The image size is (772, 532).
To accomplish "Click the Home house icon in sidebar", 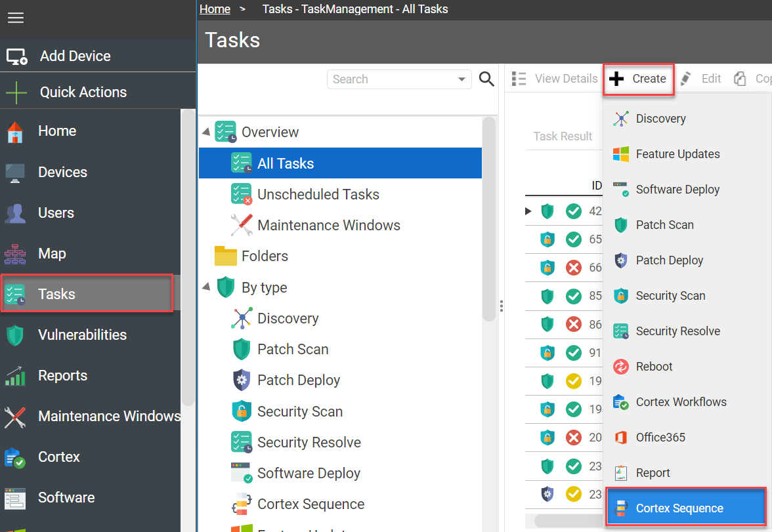I will tap(15, 131).
